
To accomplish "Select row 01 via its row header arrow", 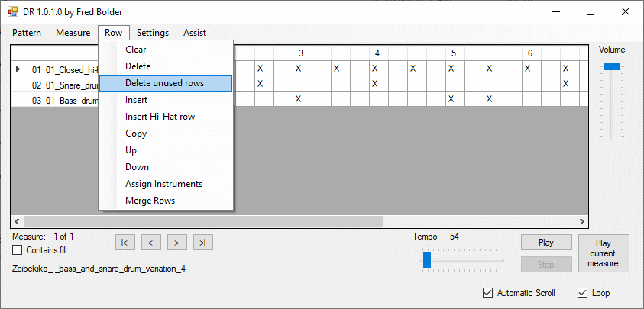I will pyautogui.click(x=18, y=69).
